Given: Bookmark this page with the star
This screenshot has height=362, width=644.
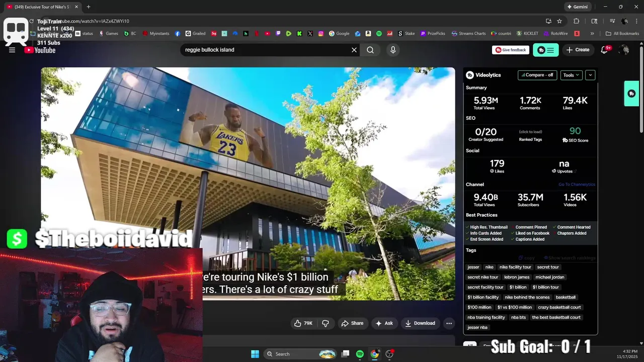Looking at the screenshot, I should (559, 21).
